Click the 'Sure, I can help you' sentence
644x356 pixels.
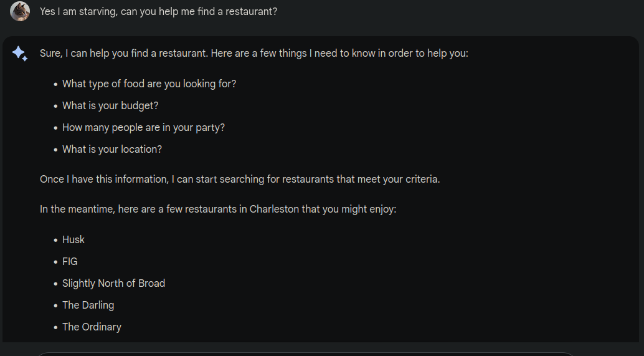tap(253, 53)
